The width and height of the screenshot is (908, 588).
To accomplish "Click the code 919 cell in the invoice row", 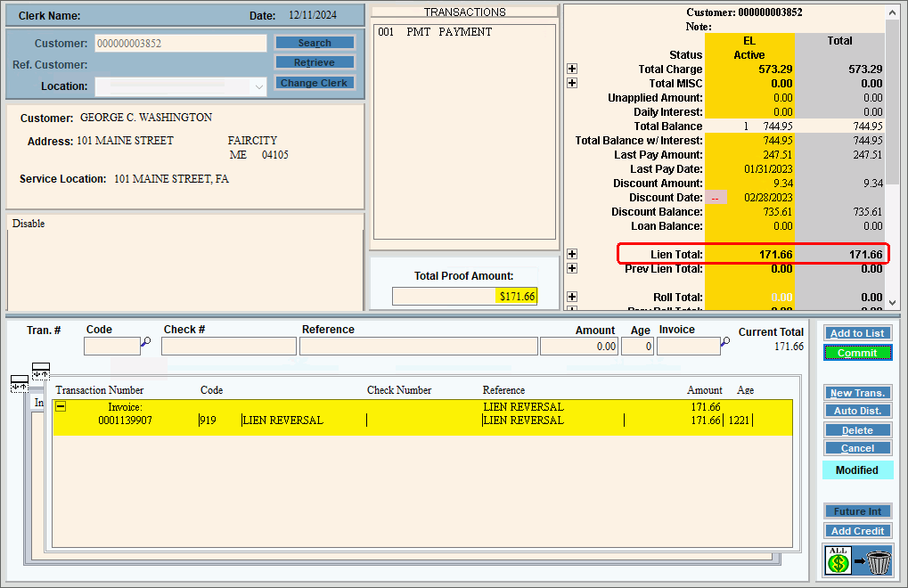I will (x=208, y=421).
